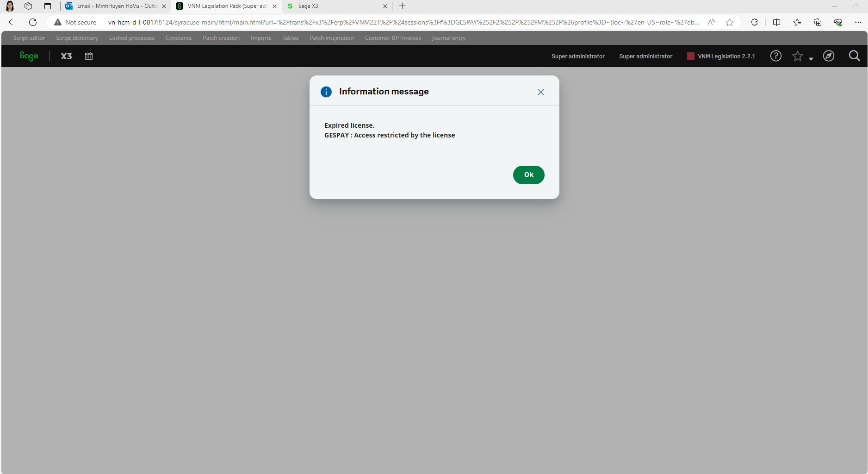Viewport: 868px width, 474px height.
Task: Open the Script editor bookmark
Action: 29,38
